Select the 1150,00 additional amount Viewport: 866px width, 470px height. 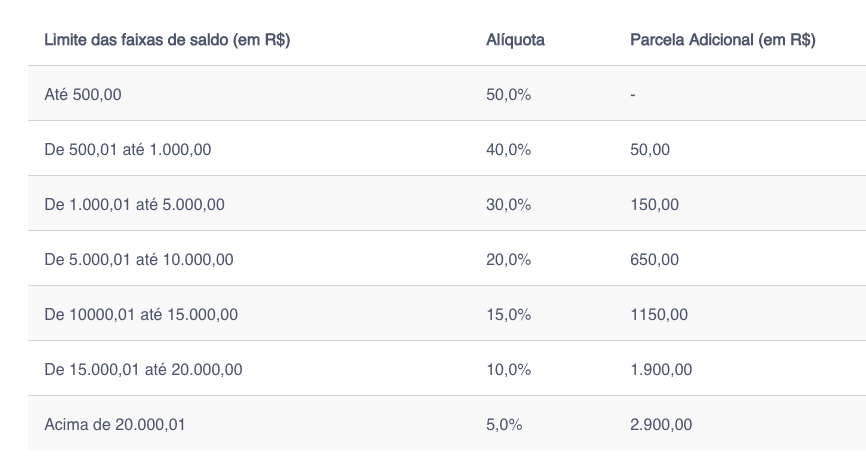pyautogui.click(x=658, y=314)
